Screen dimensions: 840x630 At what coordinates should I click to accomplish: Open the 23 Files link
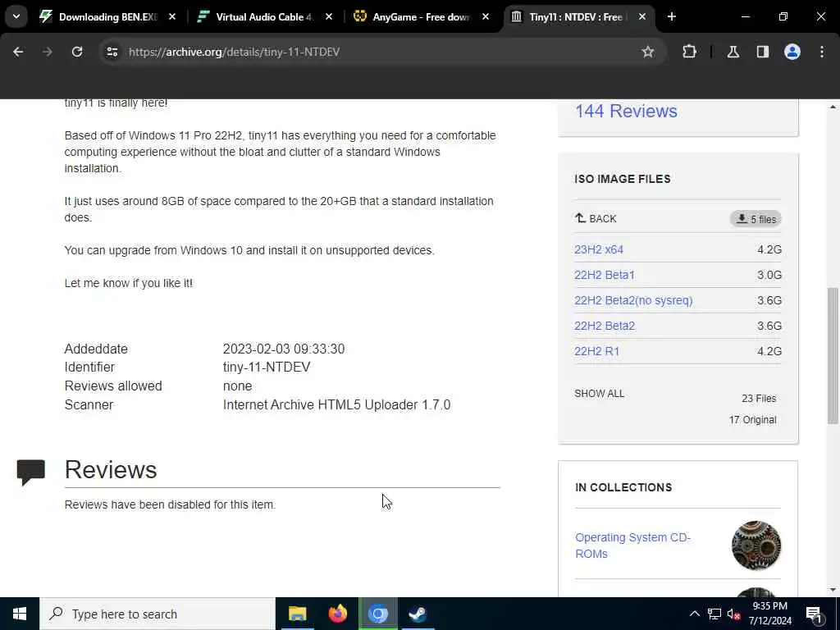click(x=759, y=399)
